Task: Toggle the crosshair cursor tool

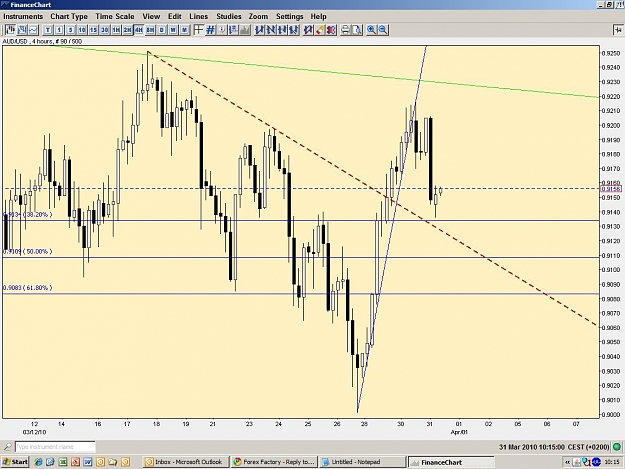Action: coord(199,30)
